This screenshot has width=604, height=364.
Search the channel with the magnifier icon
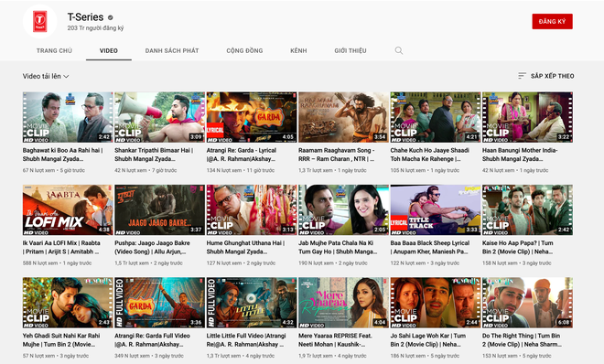[399, 50]
